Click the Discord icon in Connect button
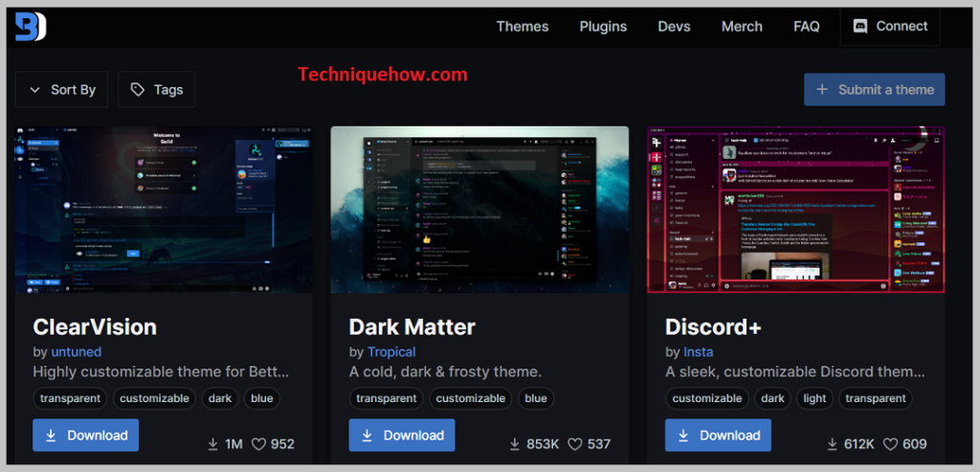The image size is (980, 472). [860, 27]
